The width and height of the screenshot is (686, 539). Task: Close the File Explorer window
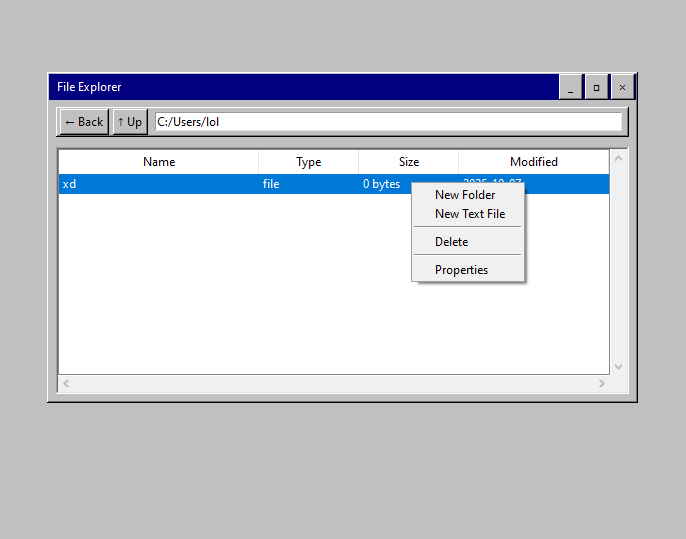[622, 87]
